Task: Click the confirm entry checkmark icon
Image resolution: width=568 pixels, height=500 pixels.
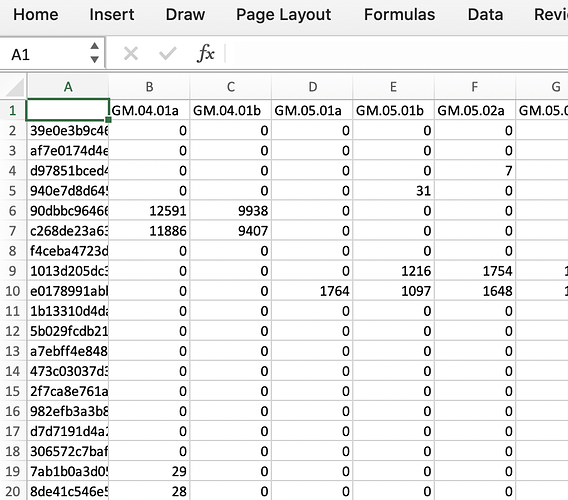Action: pos(168,54)
